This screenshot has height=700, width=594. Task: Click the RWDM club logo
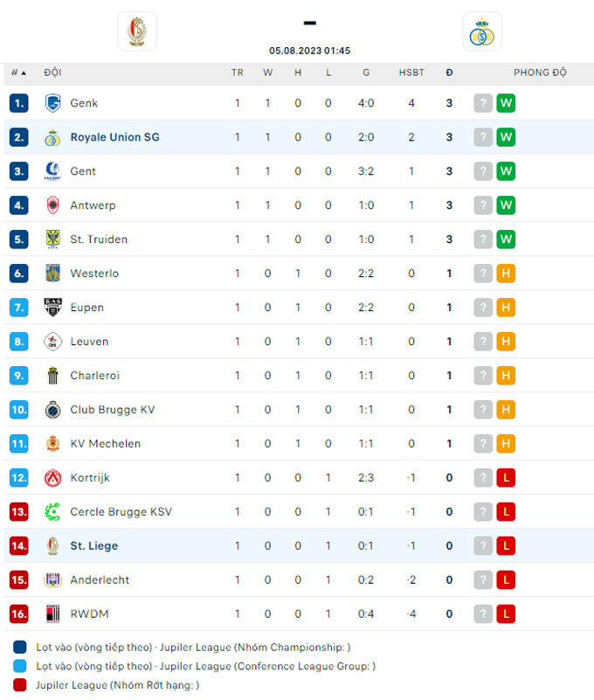click(x=52, y=613)
